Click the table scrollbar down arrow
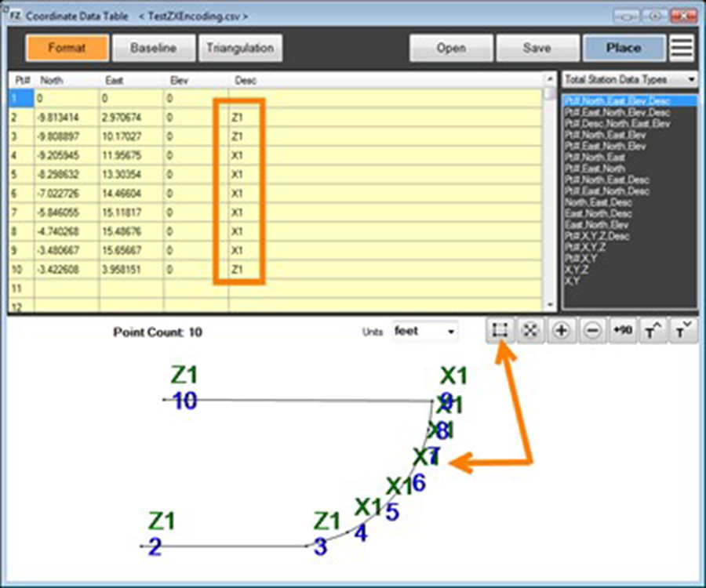 coord(551,306)
